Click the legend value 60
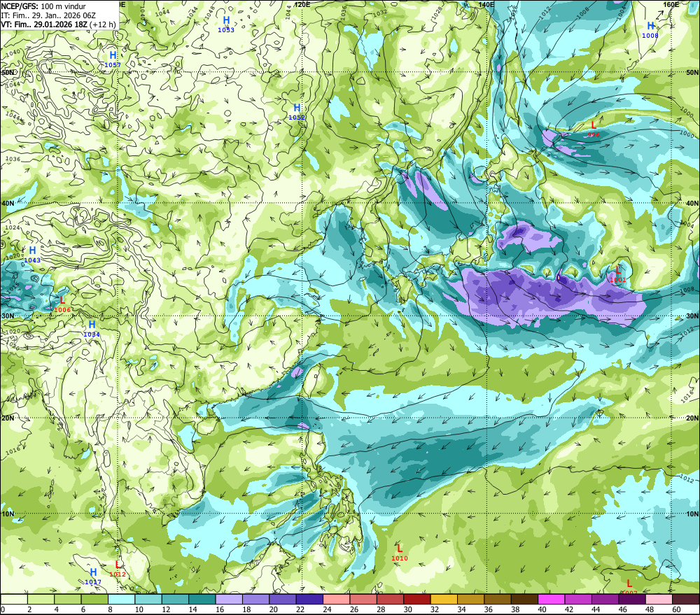The width and height of the screenshot is (700, 615). point(676,609)
